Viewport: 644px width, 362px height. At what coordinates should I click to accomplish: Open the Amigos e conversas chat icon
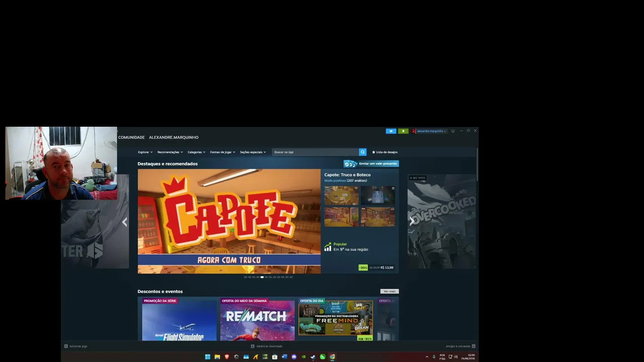point(473,346)
